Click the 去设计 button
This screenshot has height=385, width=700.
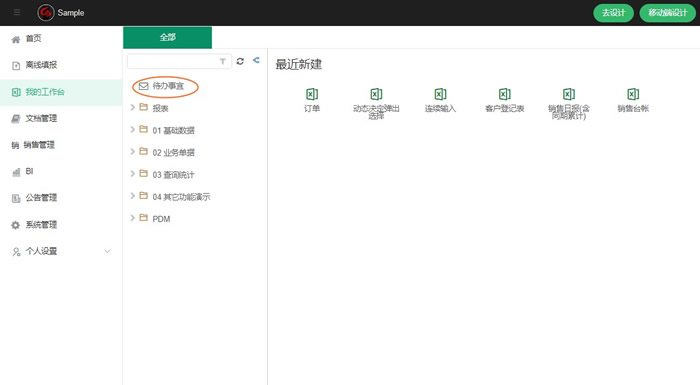[x=613, y=13]
